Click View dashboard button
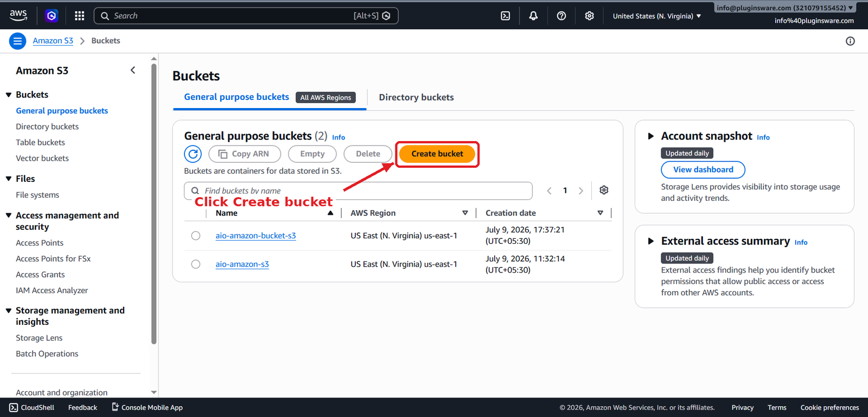The height and width of the screenshot is (417, 868). point(703,170)
